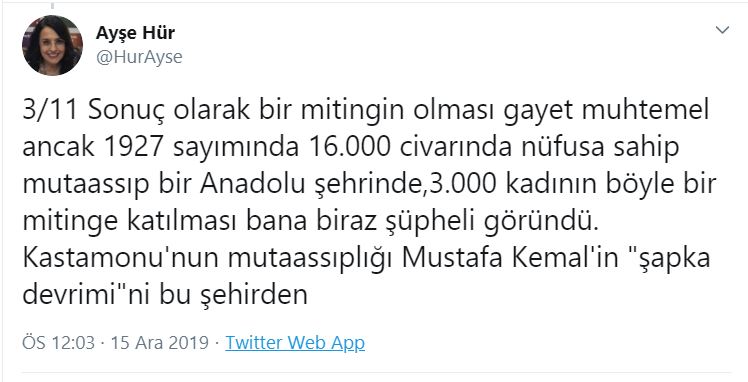This screenshot has height=382, width=748.
Task: Open the @HurAyse handle link
Action: coord(139,57)
